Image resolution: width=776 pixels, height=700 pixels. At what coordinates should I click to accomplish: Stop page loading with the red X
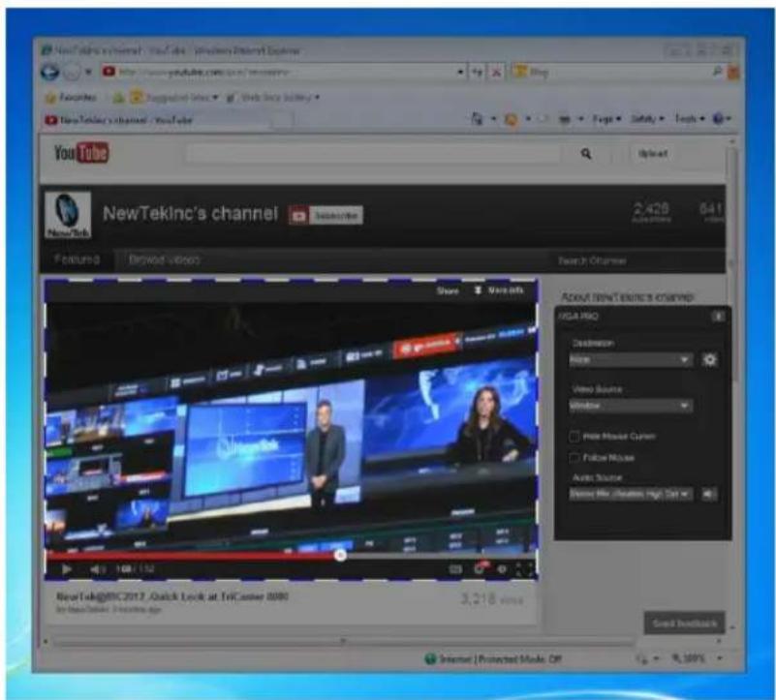coord(496,73)
